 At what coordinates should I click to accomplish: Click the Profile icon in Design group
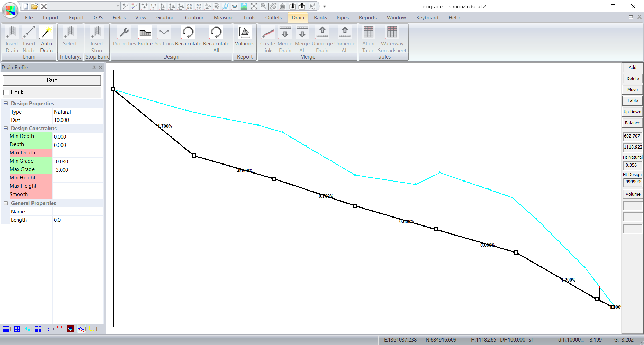tap(145, 33)
